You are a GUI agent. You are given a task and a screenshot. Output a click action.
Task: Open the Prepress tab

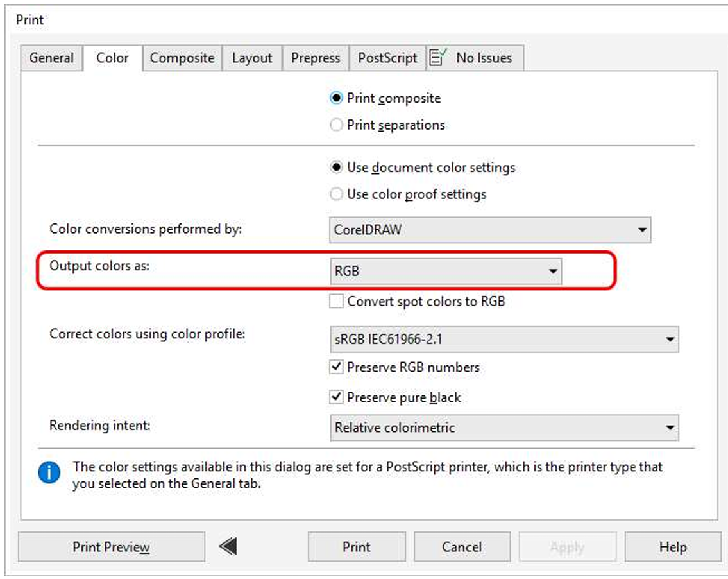pyautogui.click(x=316, y=58)
